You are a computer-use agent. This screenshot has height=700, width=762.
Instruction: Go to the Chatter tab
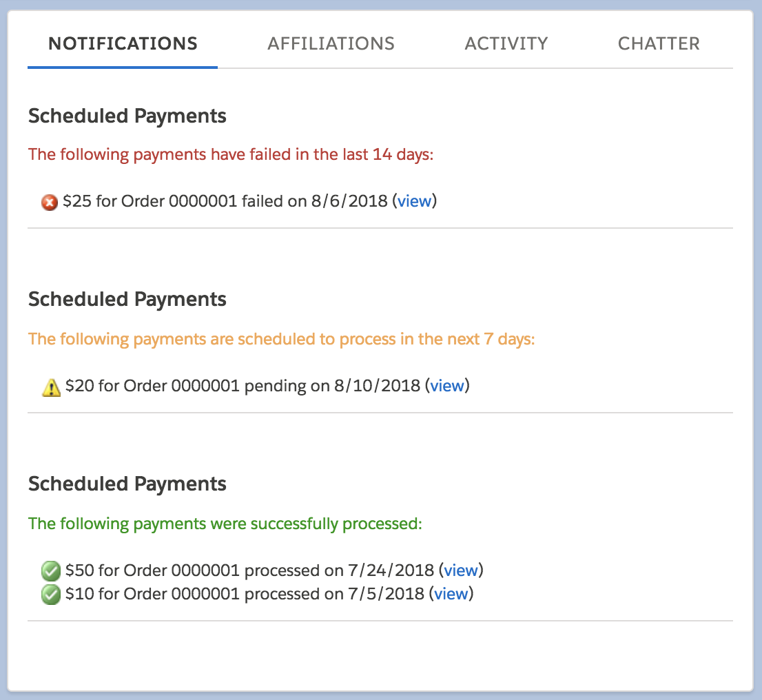(x=659, y=43)
